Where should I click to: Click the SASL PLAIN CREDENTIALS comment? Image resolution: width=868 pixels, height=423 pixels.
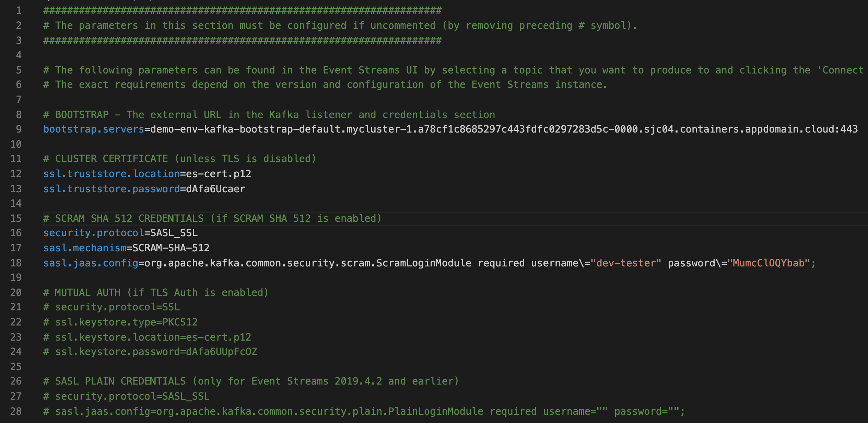[x=251, y=381]
